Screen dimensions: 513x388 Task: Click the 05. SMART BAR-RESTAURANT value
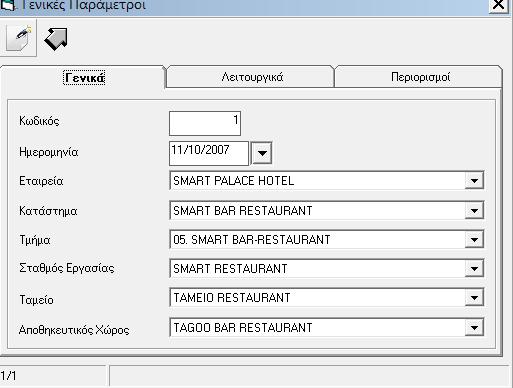coord(252,240)
